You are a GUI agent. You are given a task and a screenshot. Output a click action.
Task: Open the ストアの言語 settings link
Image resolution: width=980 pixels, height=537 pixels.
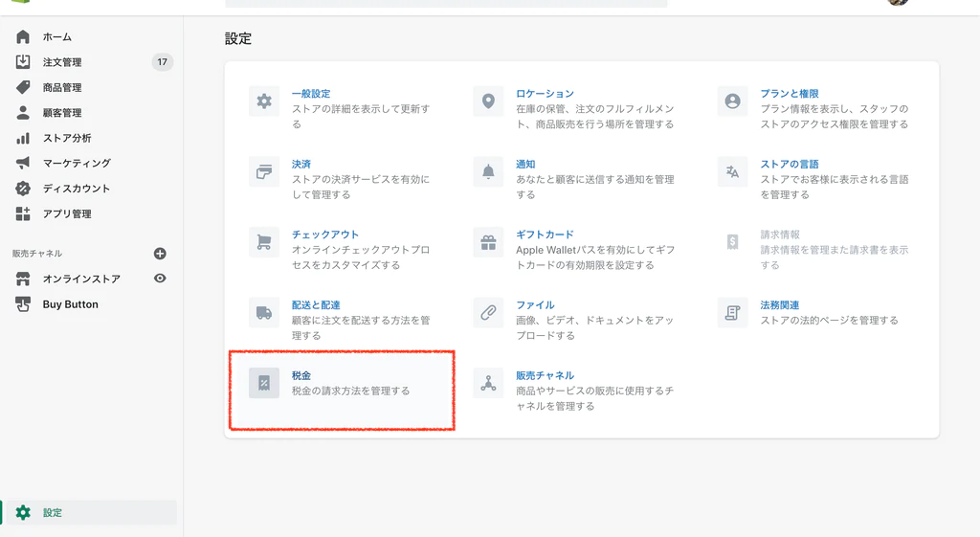790,164
